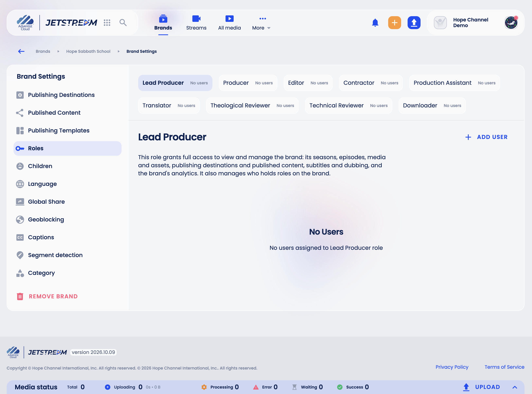Expand the Media status bar chevron

pos(515,387)
